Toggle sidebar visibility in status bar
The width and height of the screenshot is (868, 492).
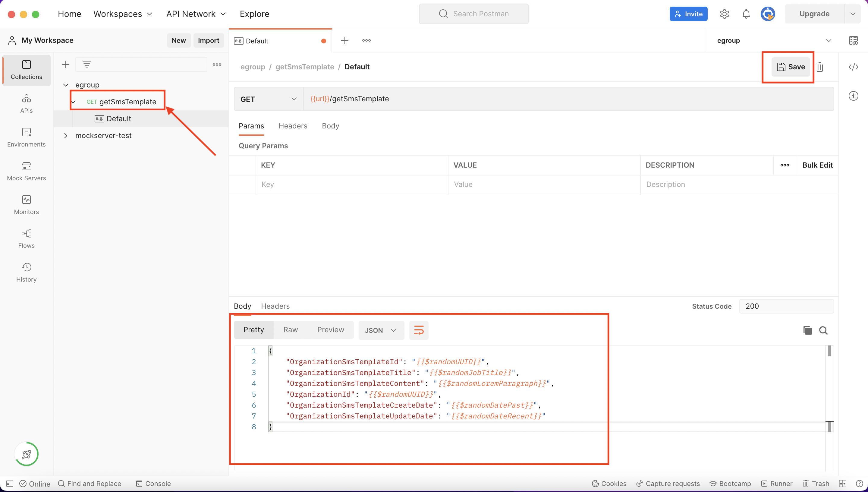(9, 483)
